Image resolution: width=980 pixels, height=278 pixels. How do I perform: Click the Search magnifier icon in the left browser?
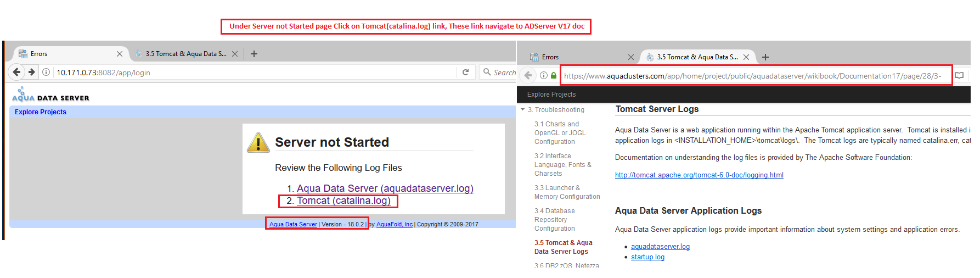coord(487,72)
